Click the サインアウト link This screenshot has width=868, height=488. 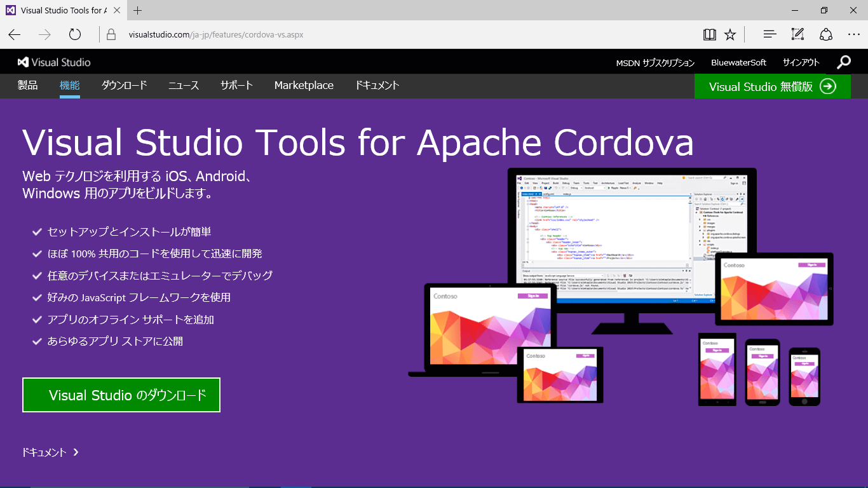801,62
